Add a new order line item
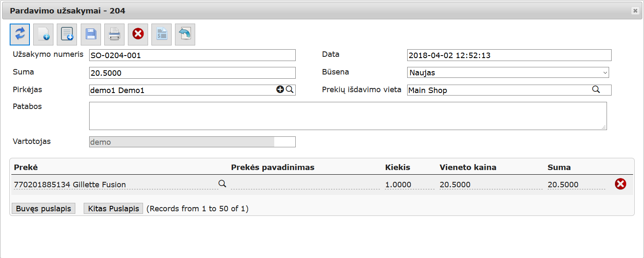Viewport: 644px width, 258px height. point(67,35)
